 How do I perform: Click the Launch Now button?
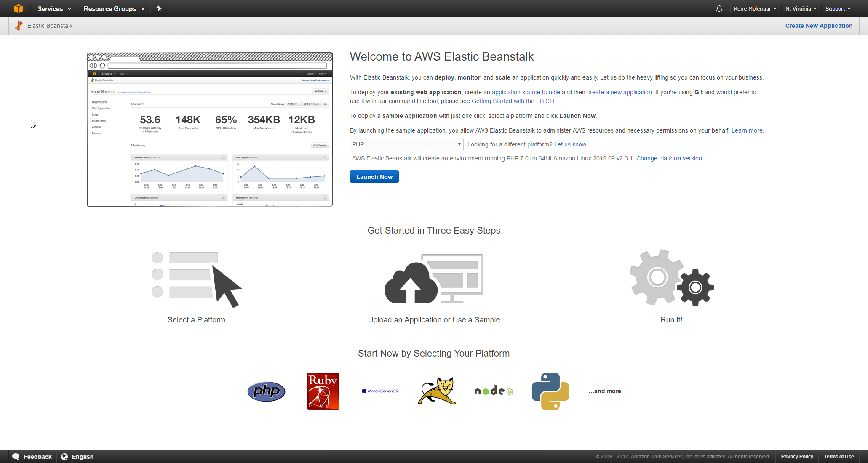[x=374, y=177]
